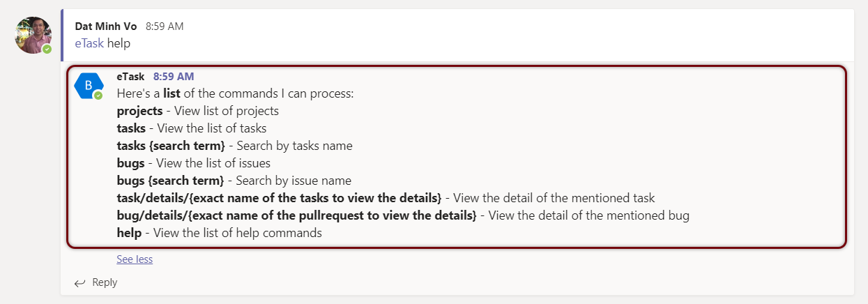Click the bold word "list" in the bot reply
The height and width of the screenshot is (304, 868).
coord(173,93)
